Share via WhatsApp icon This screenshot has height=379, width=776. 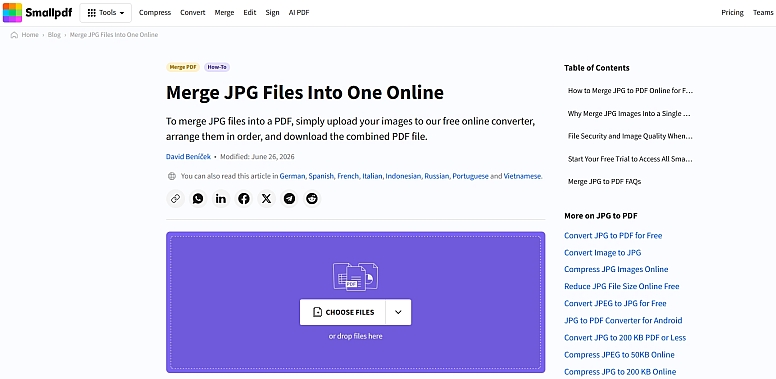click(198, 199)
